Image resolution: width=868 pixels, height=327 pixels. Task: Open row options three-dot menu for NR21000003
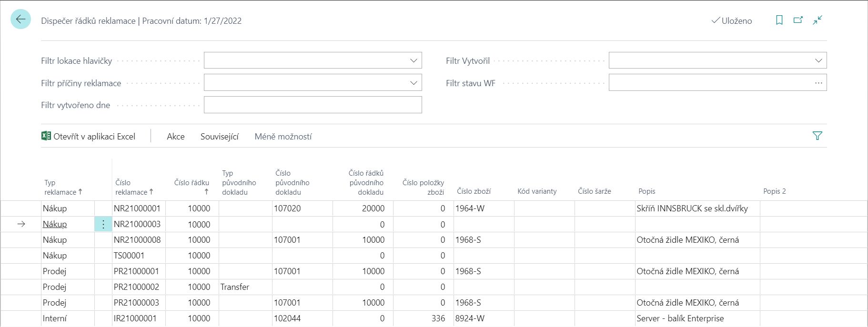(x=103, y=224)
